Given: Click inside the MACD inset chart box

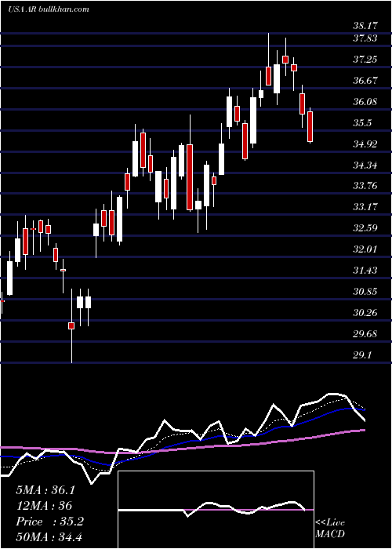Looking at the screenshot, I should [216, 510].
